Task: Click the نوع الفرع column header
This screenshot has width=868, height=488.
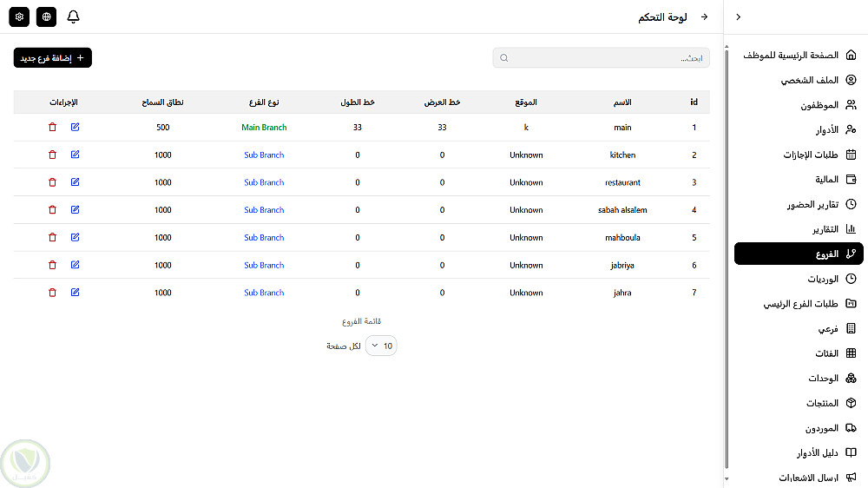Action: 264,102
